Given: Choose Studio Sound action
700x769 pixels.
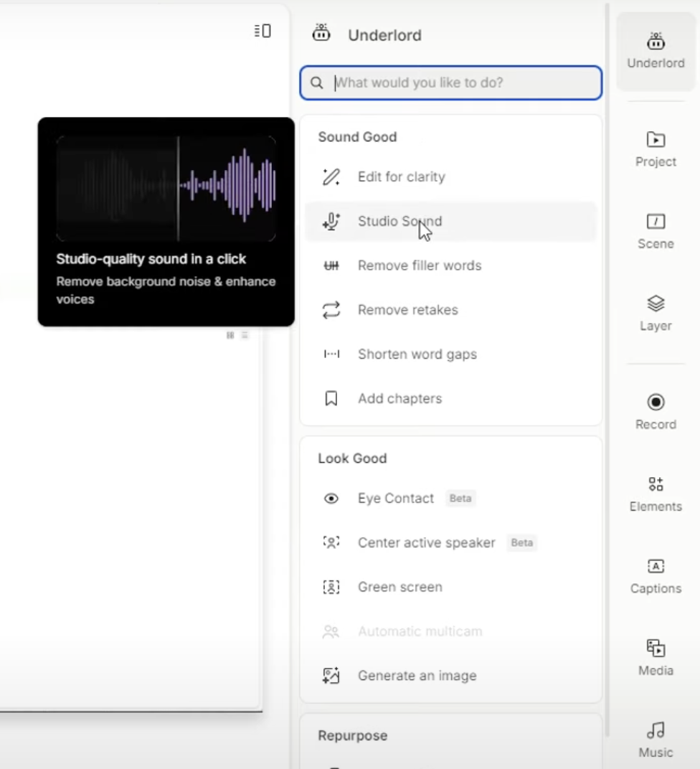Looking at the screenshot, I should coord(450,221).
